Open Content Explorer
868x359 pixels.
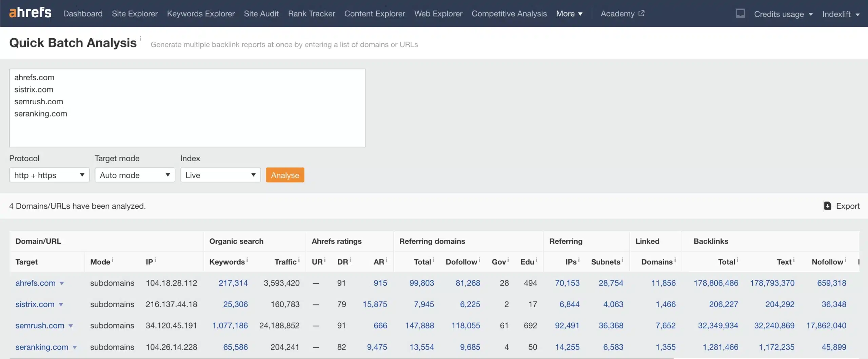click(375, 14)
